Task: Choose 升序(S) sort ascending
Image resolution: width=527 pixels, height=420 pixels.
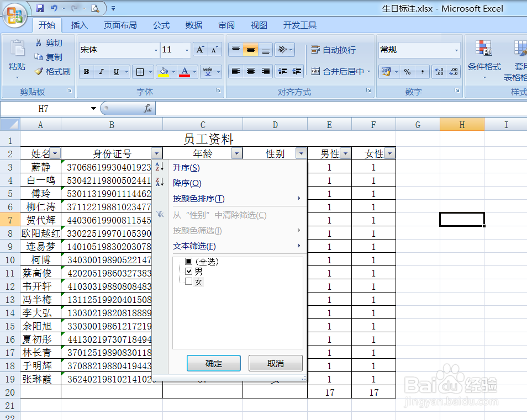Action: (x=230, y=168)
